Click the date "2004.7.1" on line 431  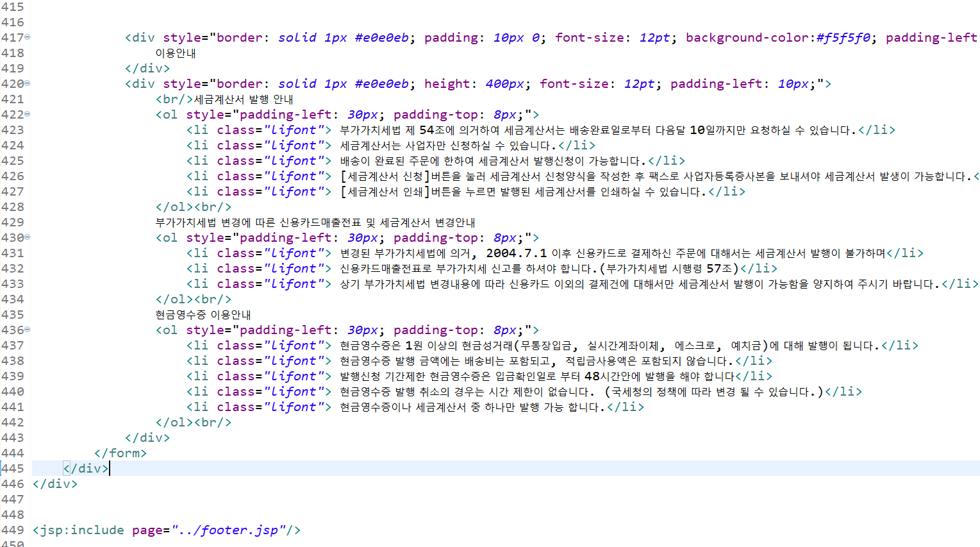point(516,253)
